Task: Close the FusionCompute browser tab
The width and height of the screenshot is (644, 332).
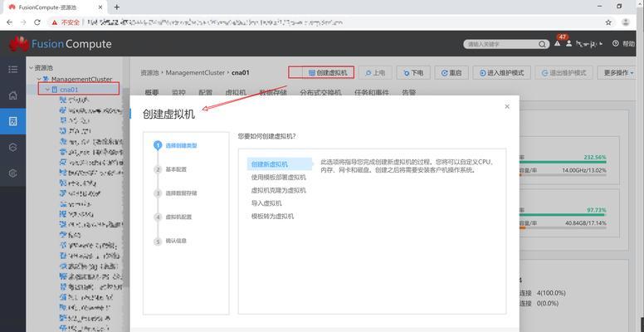Action: [100, 7]
